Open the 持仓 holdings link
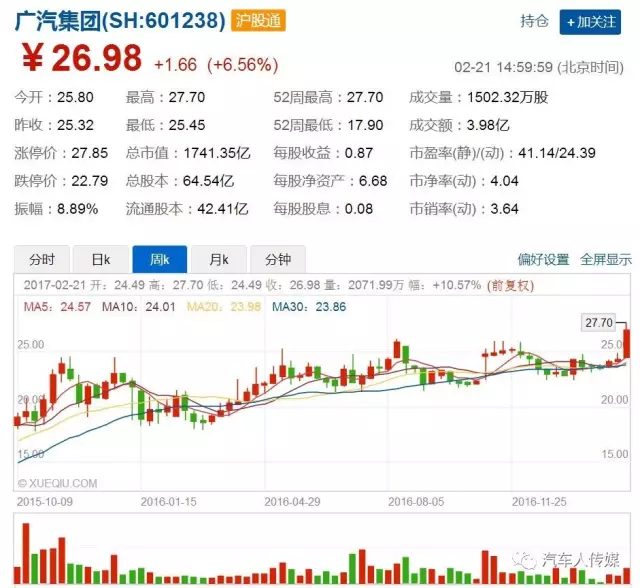640x588 pixels. tap(534, 21)
